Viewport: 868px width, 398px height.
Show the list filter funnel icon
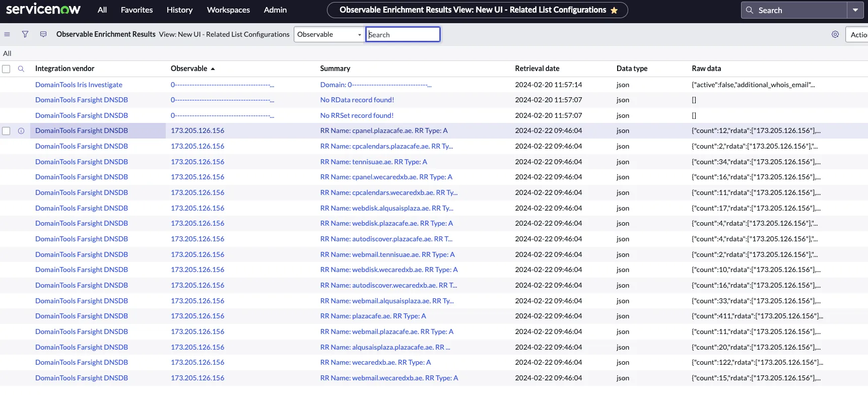pos(25,34)
